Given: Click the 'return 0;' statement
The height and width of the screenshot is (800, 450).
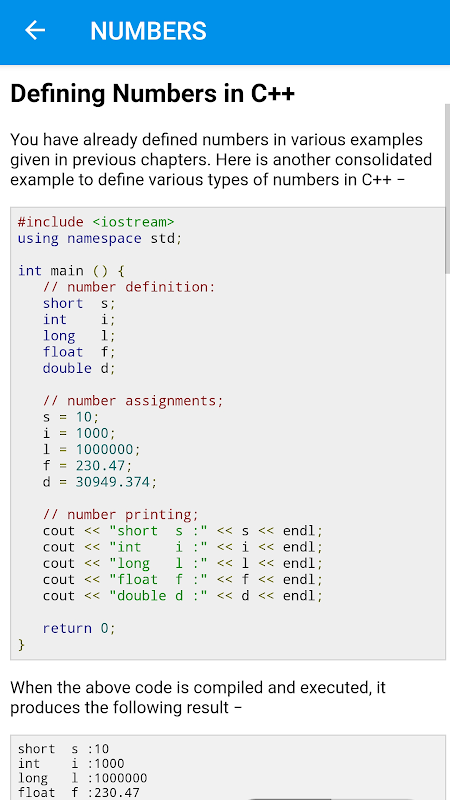Looking at the screenshot, I should point(79,628).
